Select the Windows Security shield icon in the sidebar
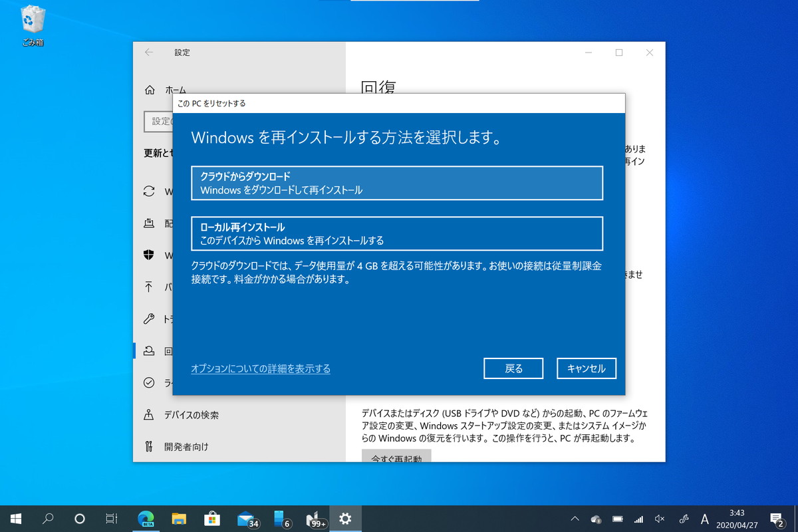The image size is (798, 532). (x=149, y=255)
